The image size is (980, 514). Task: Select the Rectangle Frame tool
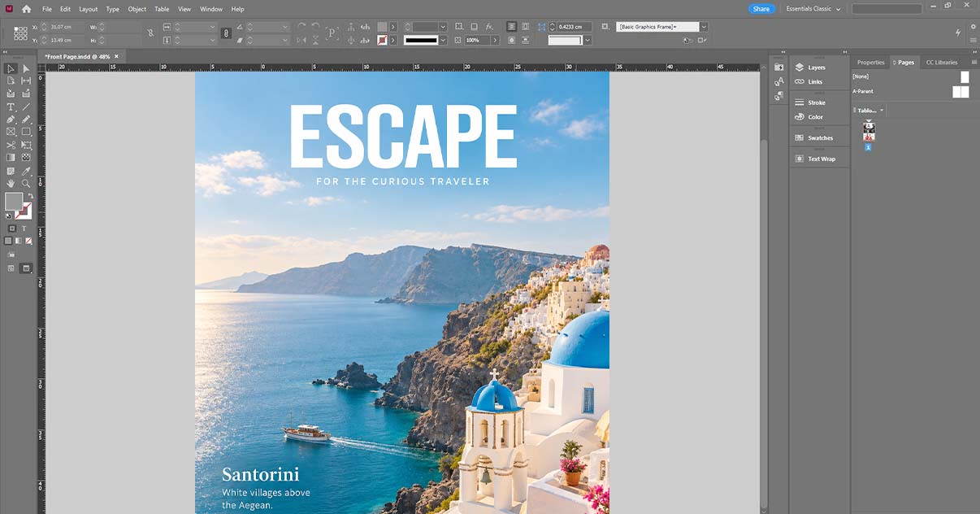coord(11,132)
